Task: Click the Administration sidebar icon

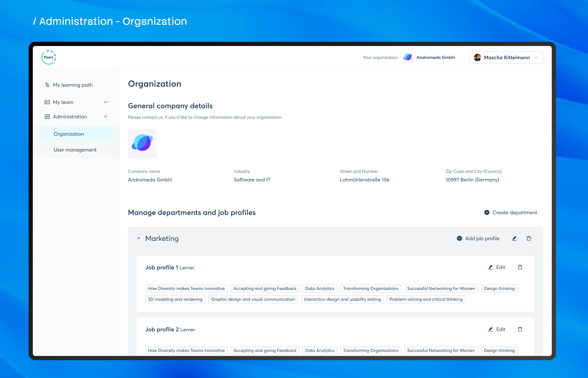Action: [x=47, y=117]
